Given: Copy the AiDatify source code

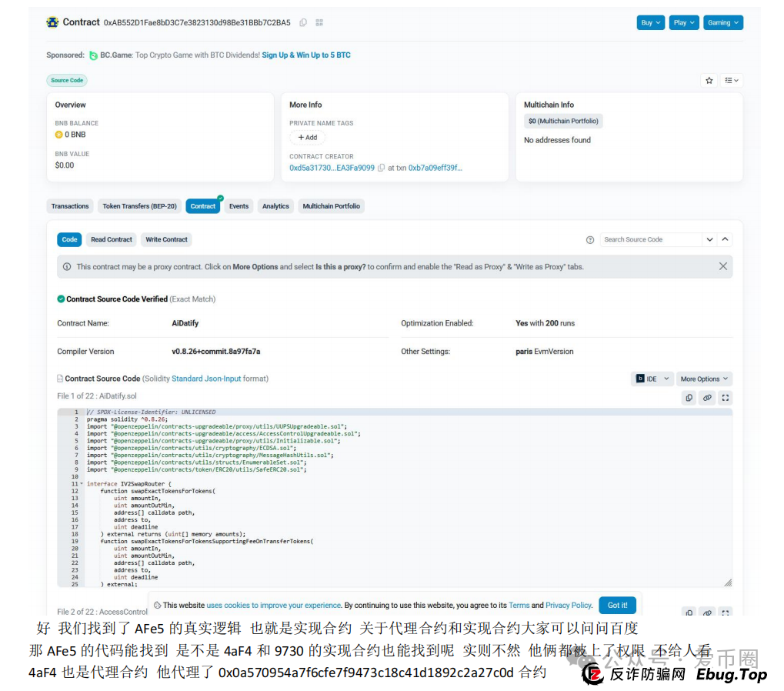Looking at the screenshot, I should pyautogui.click(x=689, y=398).
